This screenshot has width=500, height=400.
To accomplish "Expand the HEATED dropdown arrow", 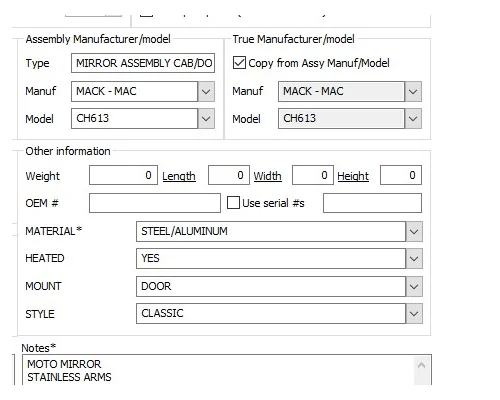I will tap(414, 259).
